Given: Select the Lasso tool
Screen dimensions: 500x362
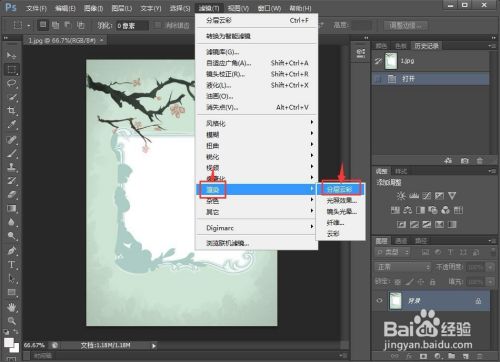Looking at the screenshot, I should (x=12, y=83).
